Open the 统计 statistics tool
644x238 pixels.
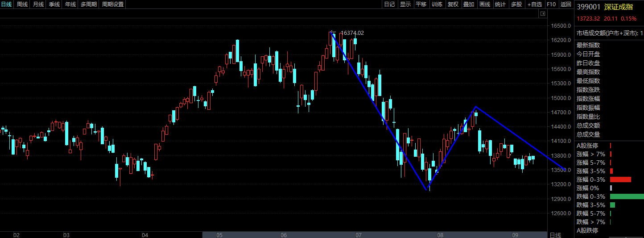point(500,4)
